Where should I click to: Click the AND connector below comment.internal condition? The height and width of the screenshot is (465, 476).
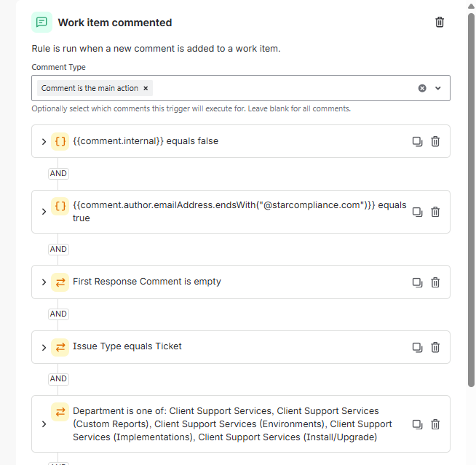click(x=58, y=174)
